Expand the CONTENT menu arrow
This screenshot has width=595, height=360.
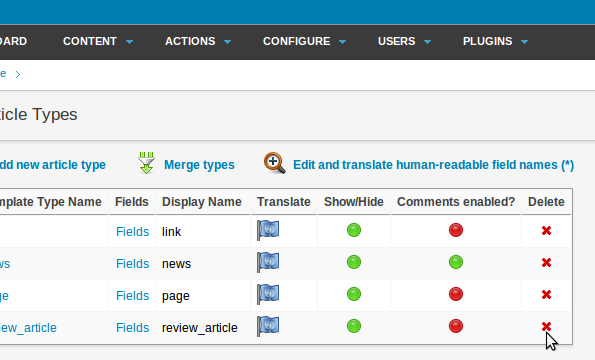click(129, 42)
